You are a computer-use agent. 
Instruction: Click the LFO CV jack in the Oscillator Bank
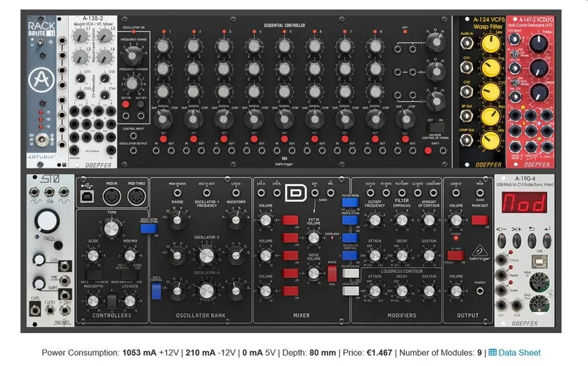236,193
